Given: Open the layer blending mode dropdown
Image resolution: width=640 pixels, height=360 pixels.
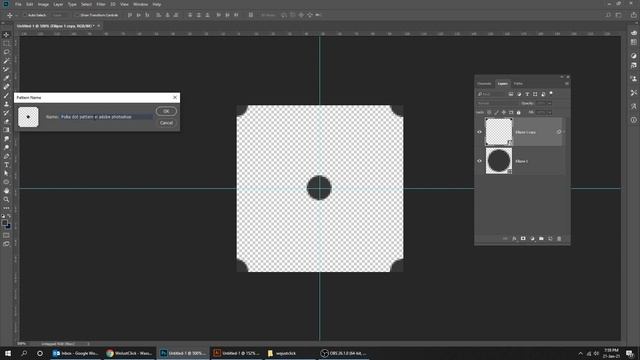Looking at the screenshot, I should pos(497,103).
